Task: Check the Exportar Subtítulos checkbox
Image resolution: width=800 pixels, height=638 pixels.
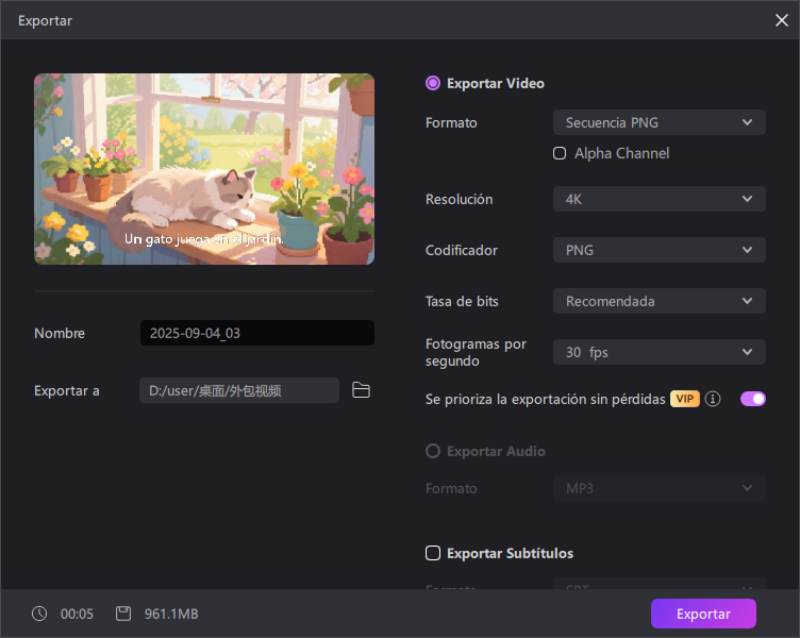Action: [x=433, y=553]
